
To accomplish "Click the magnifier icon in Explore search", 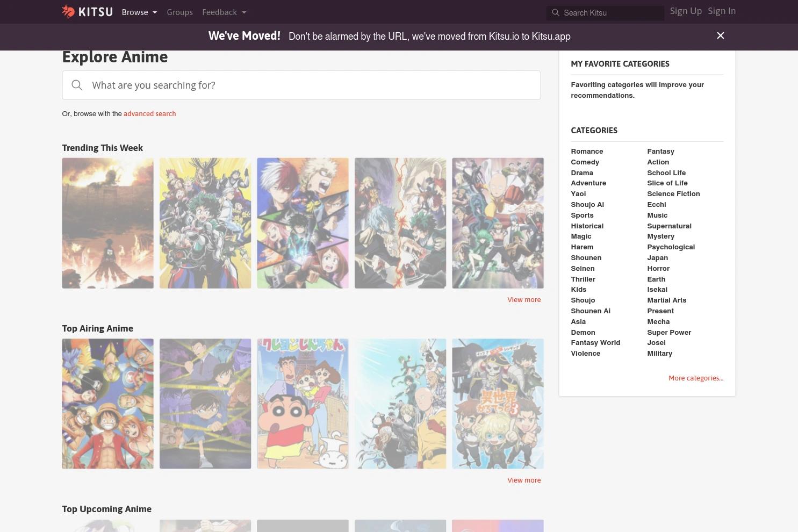I will pyautogui.click(x=77, y=85).
